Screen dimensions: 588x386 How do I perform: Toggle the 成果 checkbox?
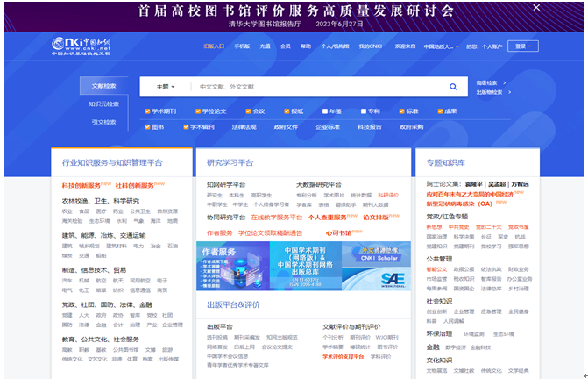[x=440, y=111]
